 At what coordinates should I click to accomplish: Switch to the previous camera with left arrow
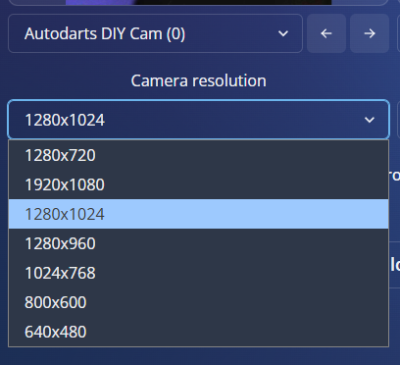tap(326, 33)
